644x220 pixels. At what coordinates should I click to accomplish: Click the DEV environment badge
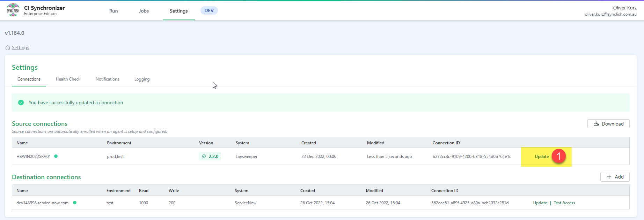coord(209,10)
